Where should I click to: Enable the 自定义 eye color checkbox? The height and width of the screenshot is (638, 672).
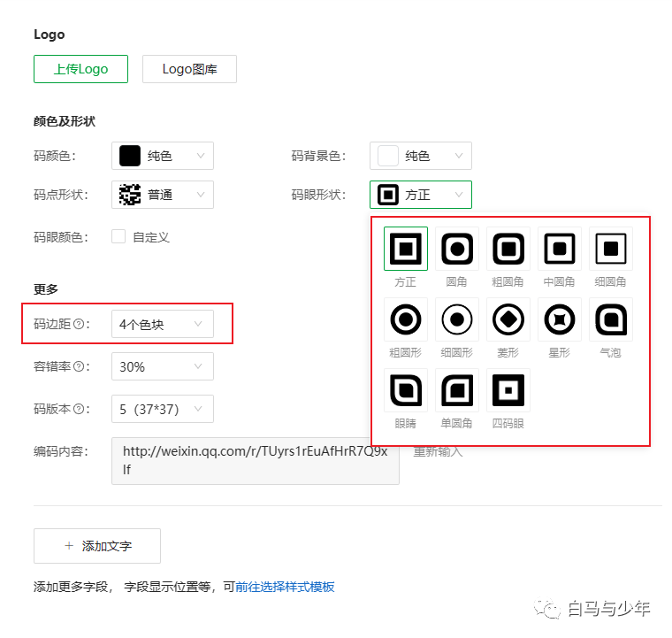pyautogui.click(x=118, y=236)
